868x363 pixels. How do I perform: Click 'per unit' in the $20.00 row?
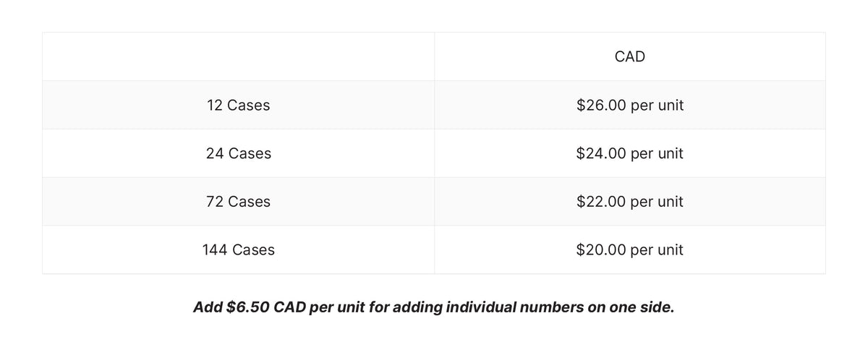coord(656,250)
